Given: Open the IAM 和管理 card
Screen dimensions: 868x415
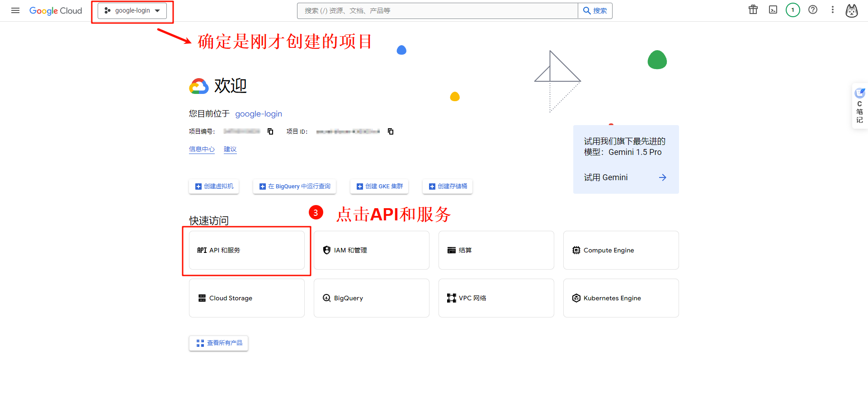Looking at the screenshot, I should [x=372, y=250].
